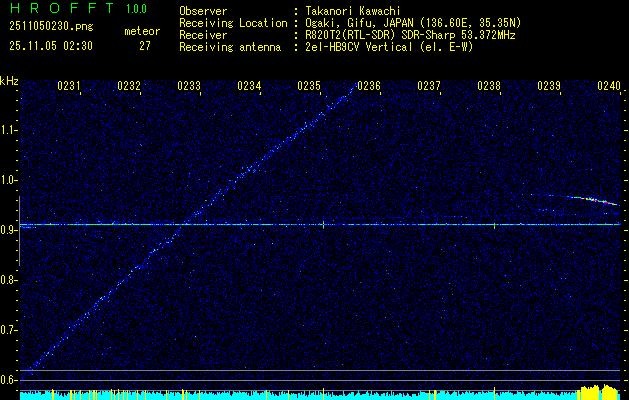Click the meteor count label
Screen dimensions: 629x400
point(142,31)
